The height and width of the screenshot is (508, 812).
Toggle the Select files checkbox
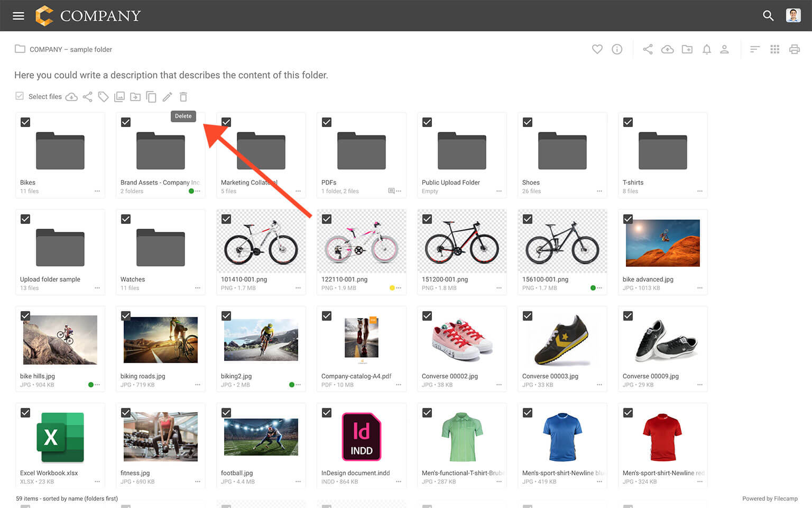[x=20, y=96]
